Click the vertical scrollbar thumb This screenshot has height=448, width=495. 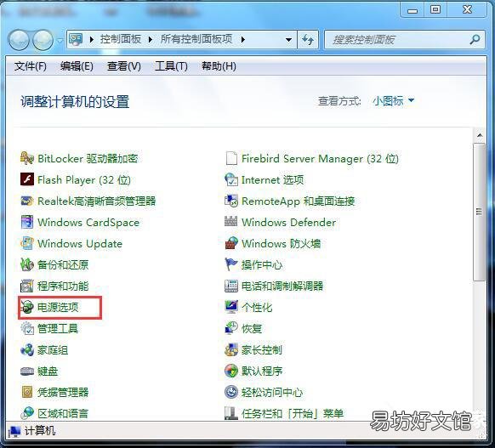[479, 212]
